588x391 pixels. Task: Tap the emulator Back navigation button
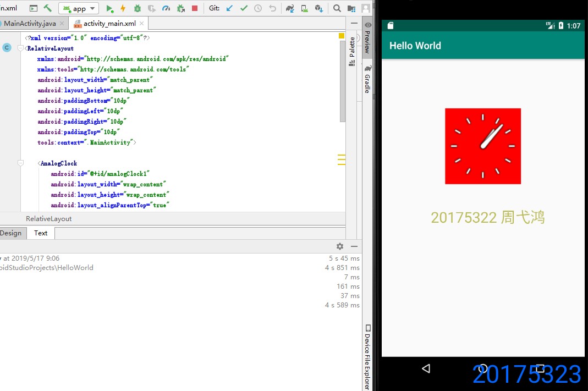(x=426, y=368)
